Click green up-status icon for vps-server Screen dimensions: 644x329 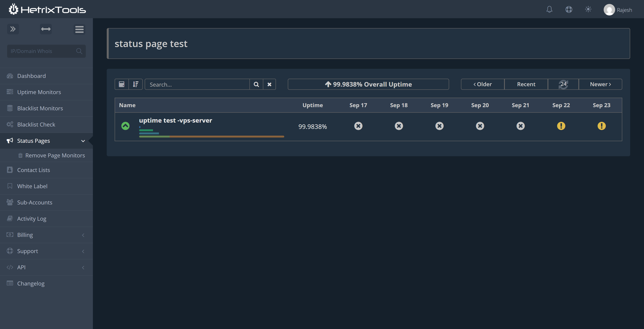(x=125, y=126)
